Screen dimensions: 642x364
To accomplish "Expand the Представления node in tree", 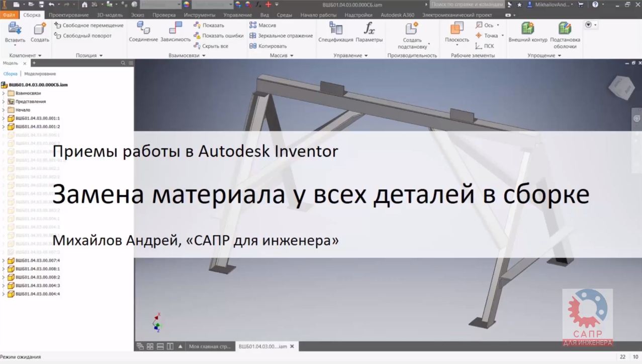I will pyautogui.click(x=4, y=101).
